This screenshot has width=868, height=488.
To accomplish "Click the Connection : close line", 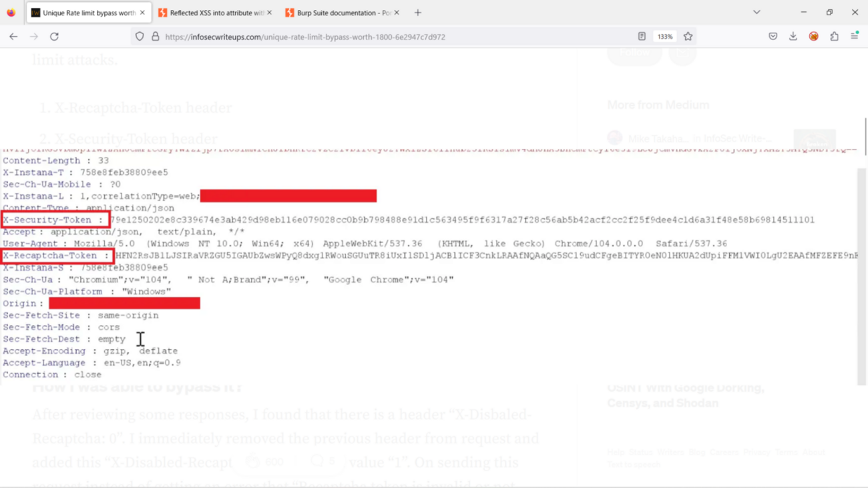I will (x=52, y=375).
